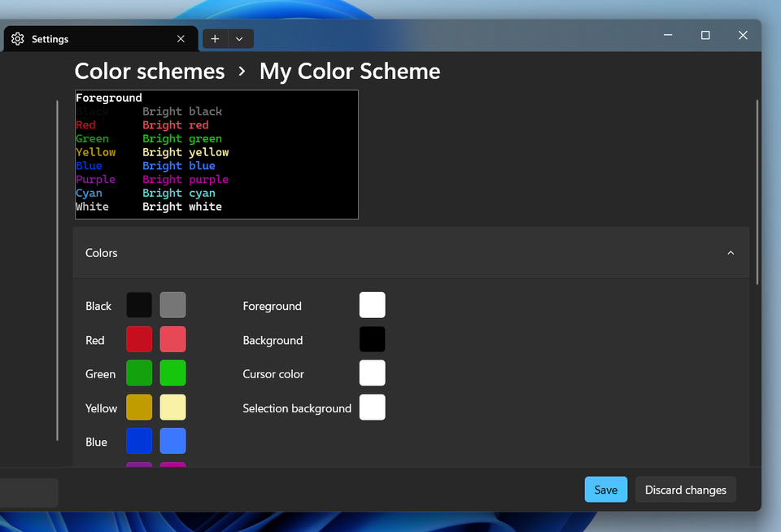
Task: Edit the Blue color swatch
Action: (138, 441)
